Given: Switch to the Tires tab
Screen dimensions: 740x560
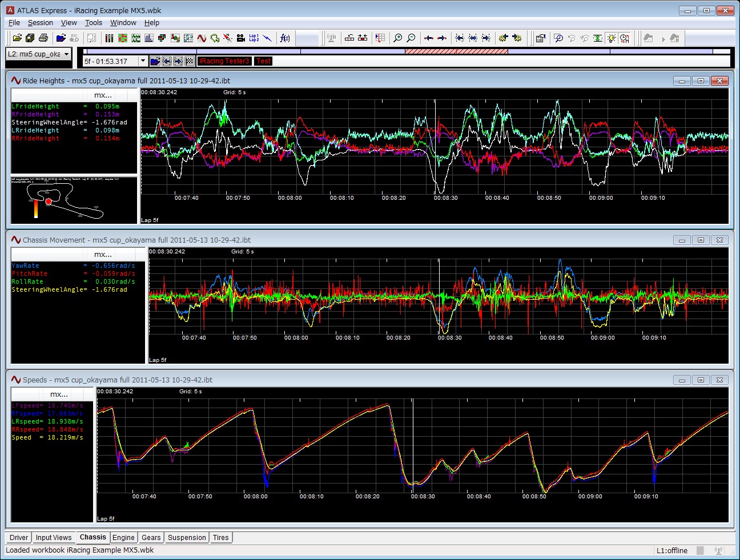Looking at the screenshot, I should coord(221,538).
